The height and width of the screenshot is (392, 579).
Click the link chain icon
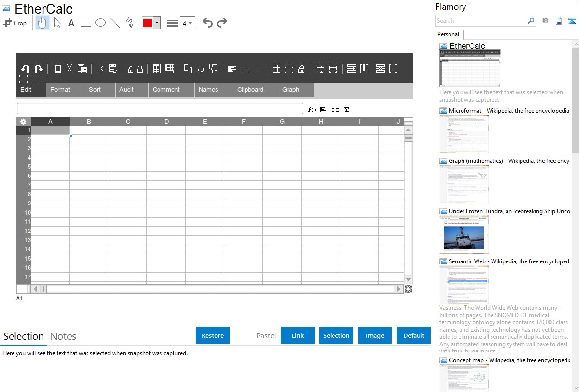point(335,110)
